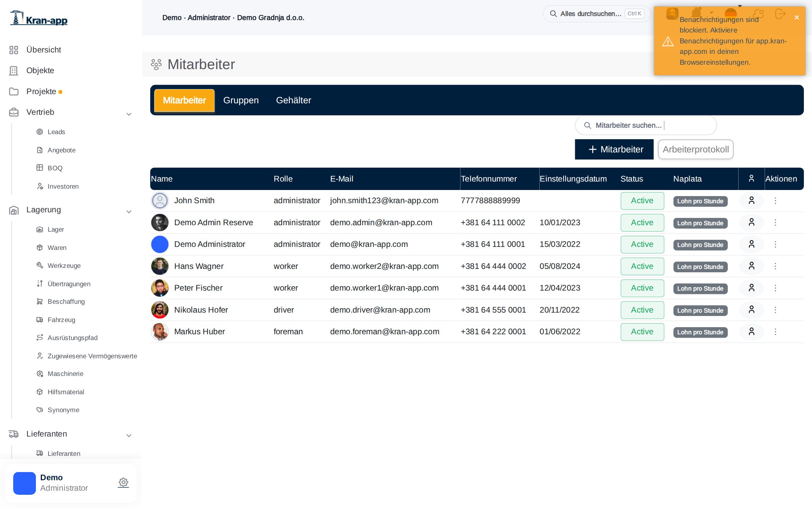Click Active status for Peter Fischer
This screenshot has height=508, width=812.
(642, 288)
